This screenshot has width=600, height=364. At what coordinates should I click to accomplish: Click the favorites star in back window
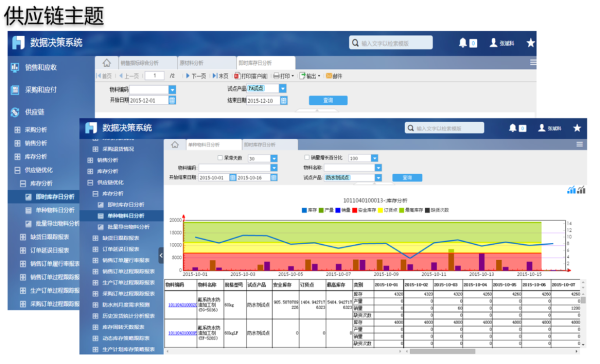(x=530, y=43)
